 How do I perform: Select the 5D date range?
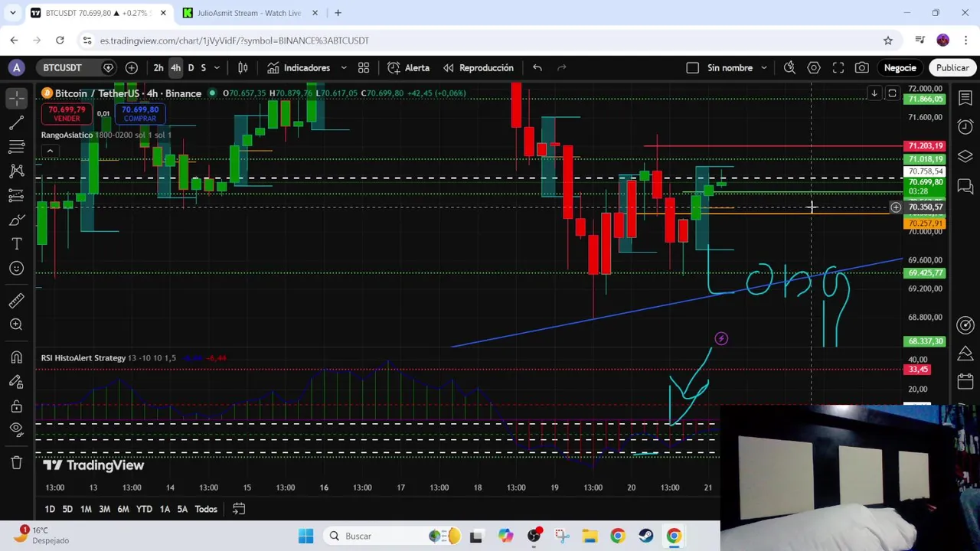(67, 509)
